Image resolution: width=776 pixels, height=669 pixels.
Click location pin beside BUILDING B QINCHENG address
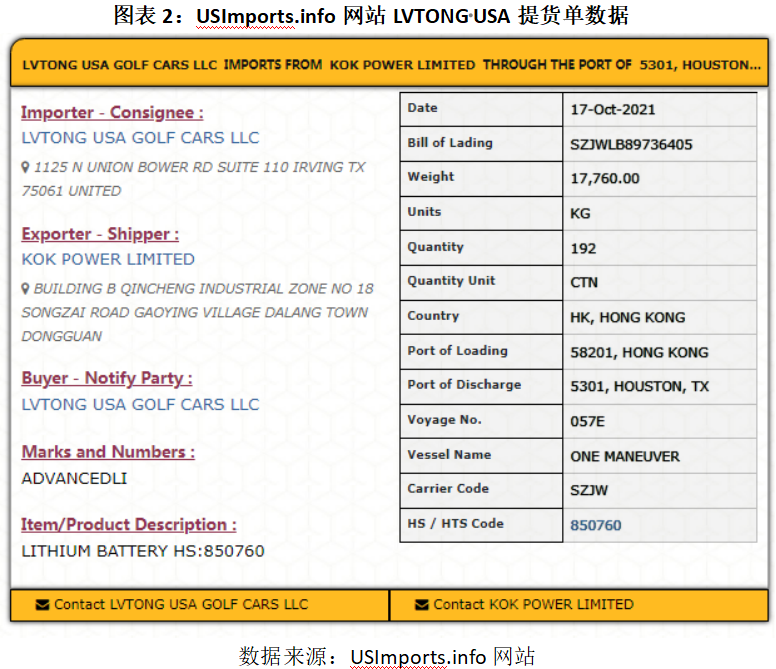[x=25, y=288]
